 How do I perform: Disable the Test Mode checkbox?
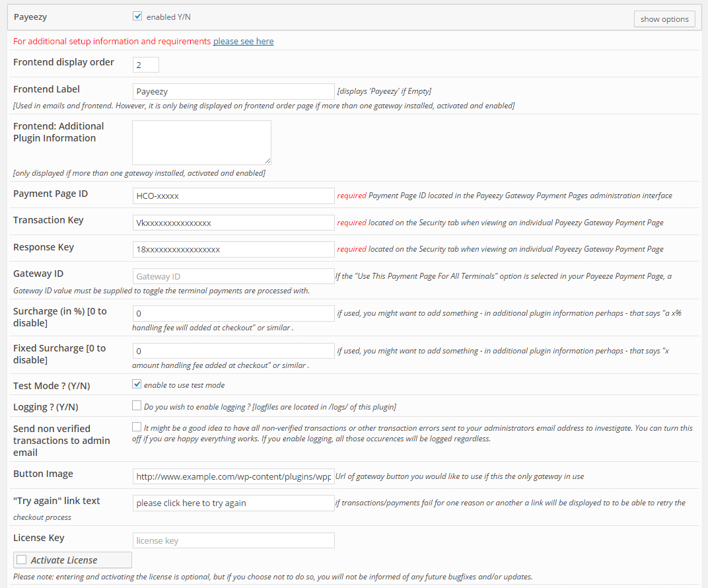pyautogui.click(x=137, y=384)
